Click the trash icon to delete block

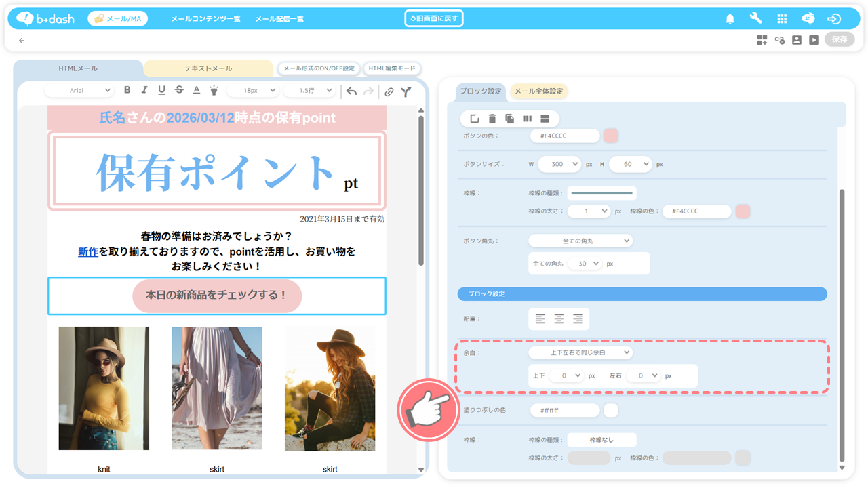[492, 119]
